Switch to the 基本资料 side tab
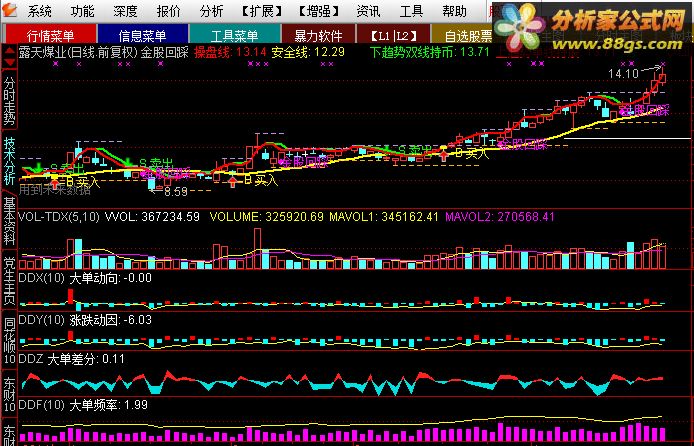Image resolution: width=694 pixels, height=446 pixels. tap(9, 222)
